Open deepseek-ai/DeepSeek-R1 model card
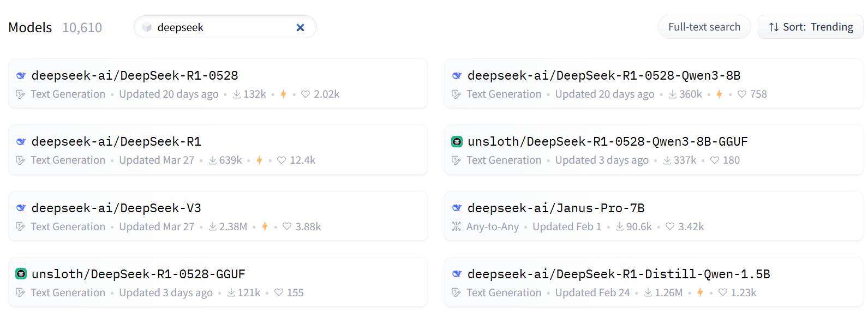The height and width of the screenshot is (311, 868). (x=218, y=149)
